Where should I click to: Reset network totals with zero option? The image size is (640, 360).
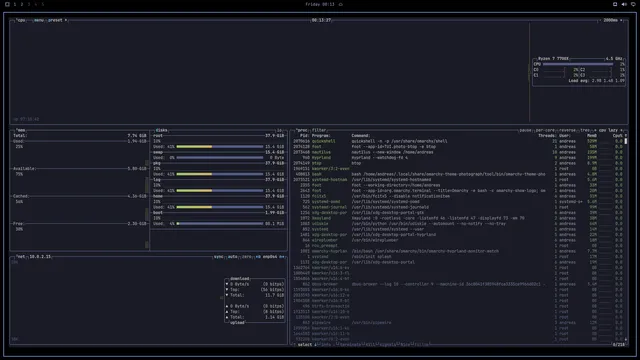point(247,257)
